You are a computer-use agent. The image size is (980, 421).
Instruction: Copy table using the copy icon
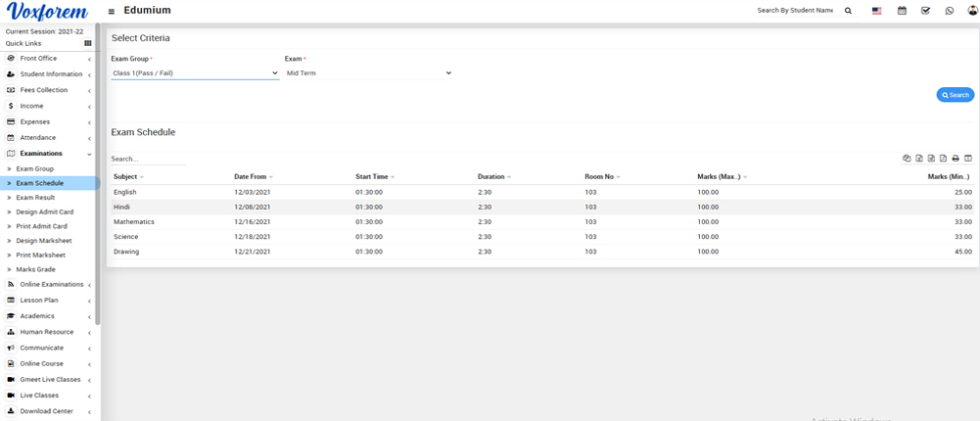907,159
